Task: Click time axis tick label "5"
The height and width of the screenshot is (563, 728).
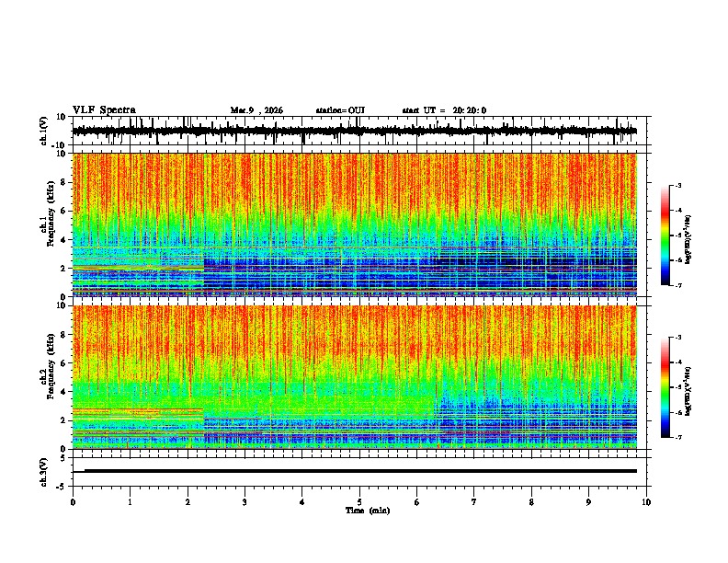Action: (359, 502)
